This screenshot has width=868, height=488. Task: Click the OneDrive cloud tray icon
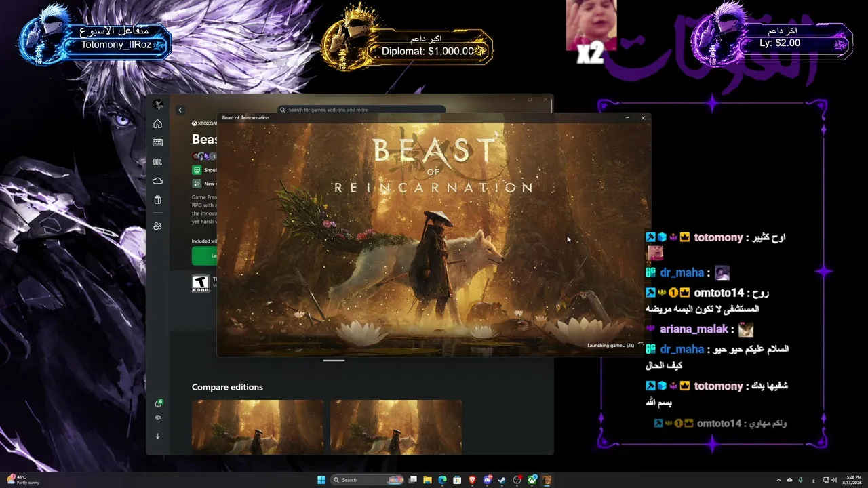789,480
